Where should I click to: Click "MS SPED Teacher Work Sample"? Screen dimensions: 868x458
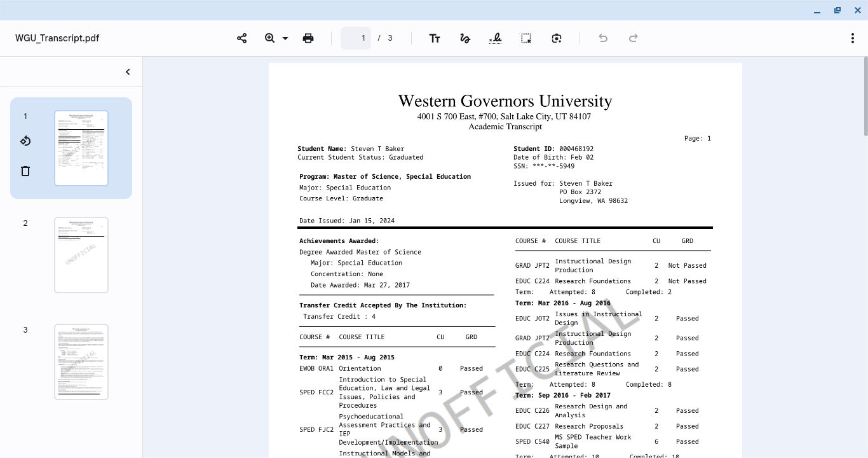click(x=593, y=441)
